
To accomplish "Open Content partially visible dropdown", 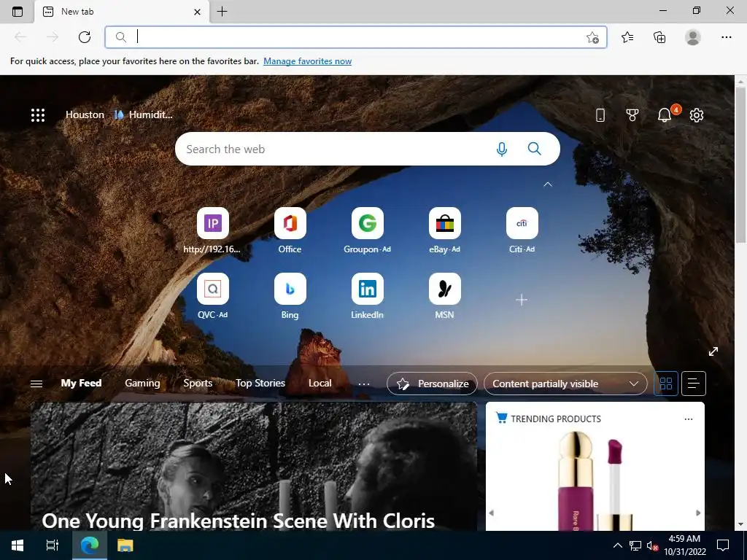I will [x=565, y=384].
